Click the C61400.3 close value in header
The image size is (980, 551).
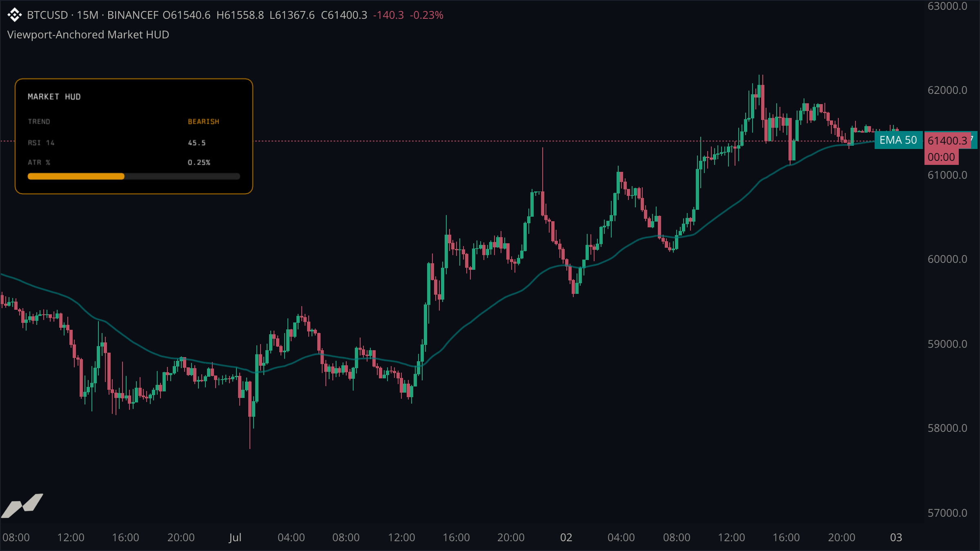pos(344,15)
